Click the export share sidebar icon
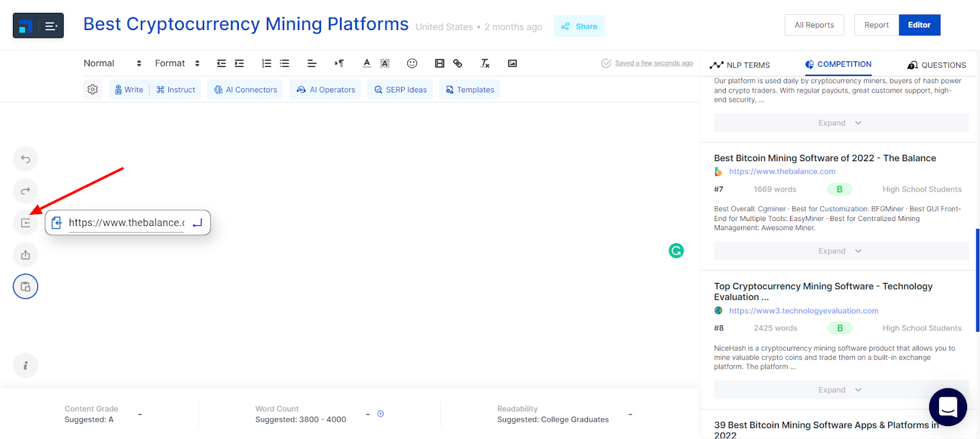Image resolution: width=980 pixels, height=439 pixels. (x=26, y=255)
